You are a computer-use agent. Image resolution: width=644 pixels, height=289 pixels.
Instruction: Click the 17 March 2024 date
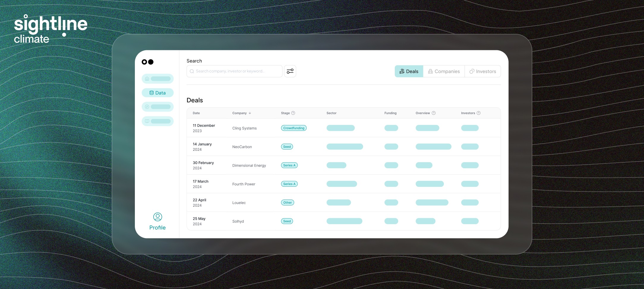201,184
